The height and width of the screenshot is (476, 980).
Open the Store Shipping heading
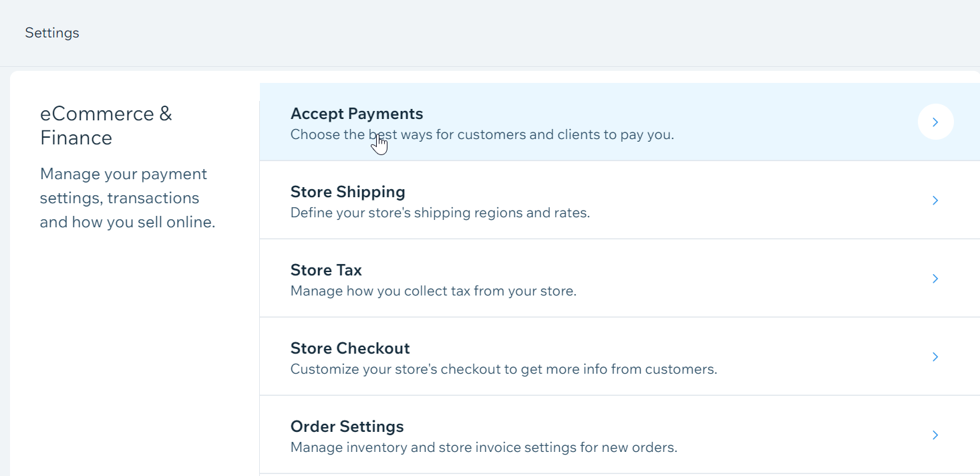click(x=347, y=192)
